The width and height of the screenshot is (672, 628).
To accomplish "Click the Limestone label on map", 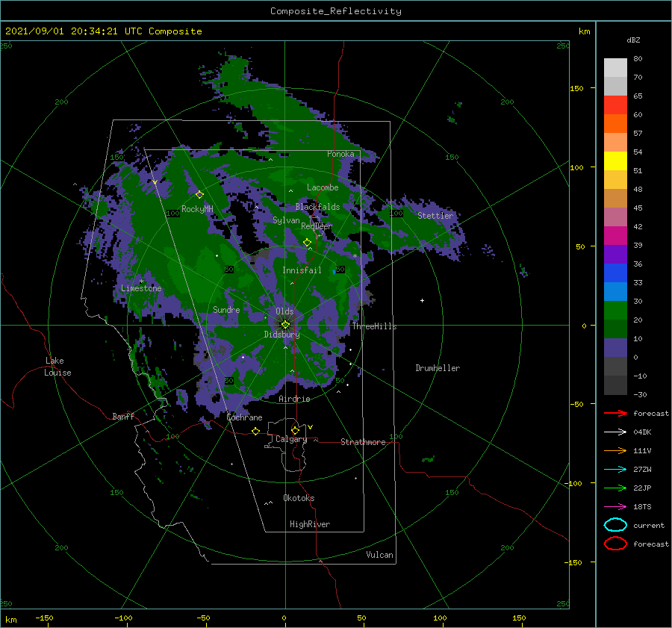I will point(141,288).
